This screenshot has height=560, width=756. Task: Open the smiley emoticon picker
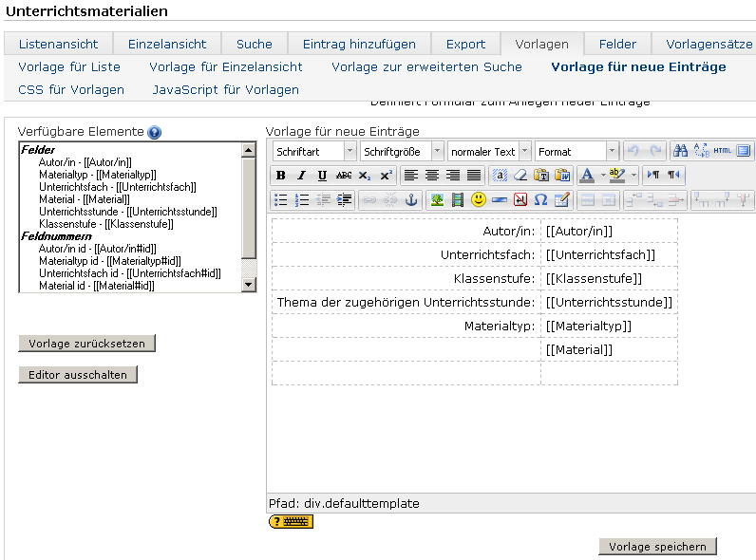coord(479,200)
